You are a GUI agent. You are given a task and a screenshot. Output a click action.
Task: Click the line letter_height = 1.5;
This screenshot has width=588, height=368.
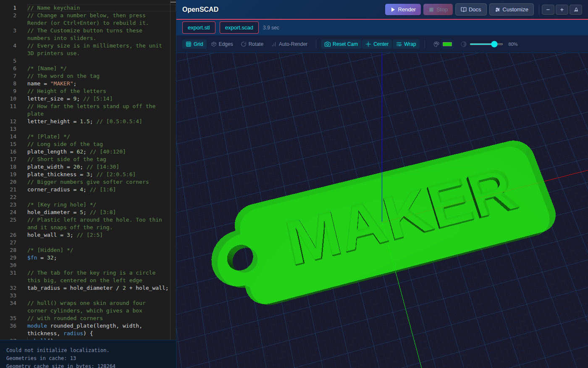[84, 122]
